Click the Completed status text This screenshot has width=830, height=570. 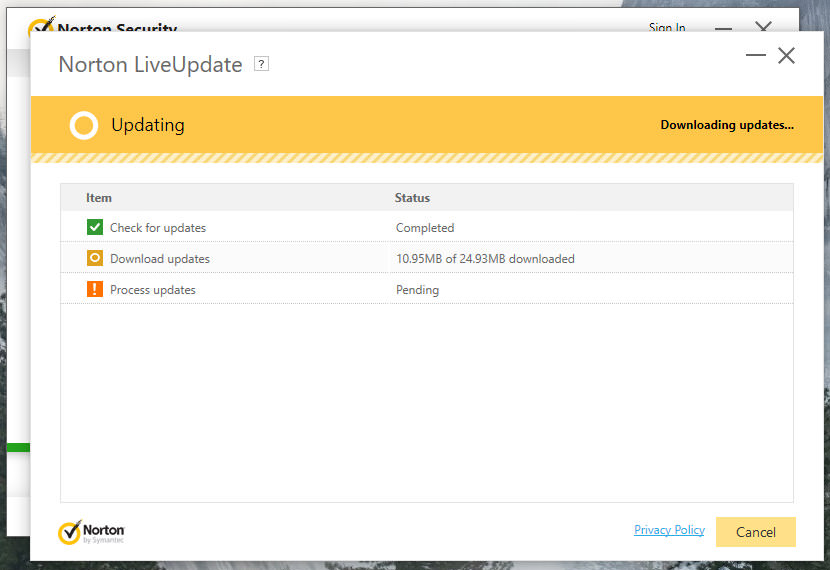click(x=425, y=228)
